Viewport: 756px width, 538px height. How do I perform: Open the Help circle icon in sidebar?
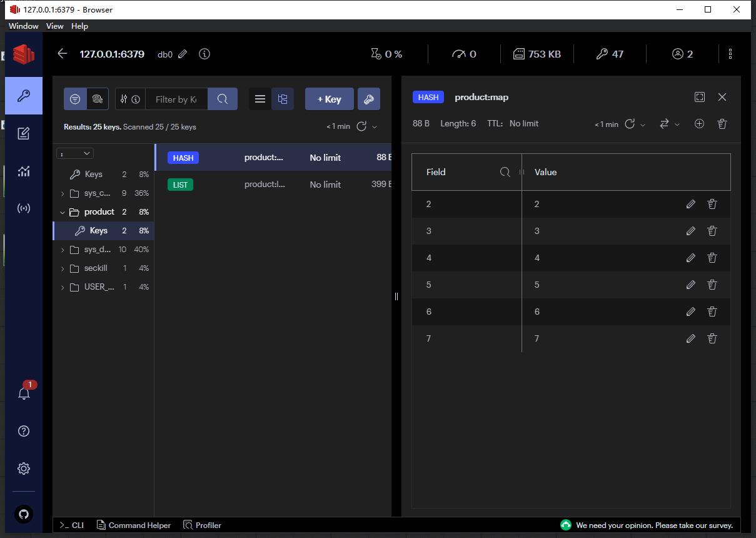[x=24, y=431]
